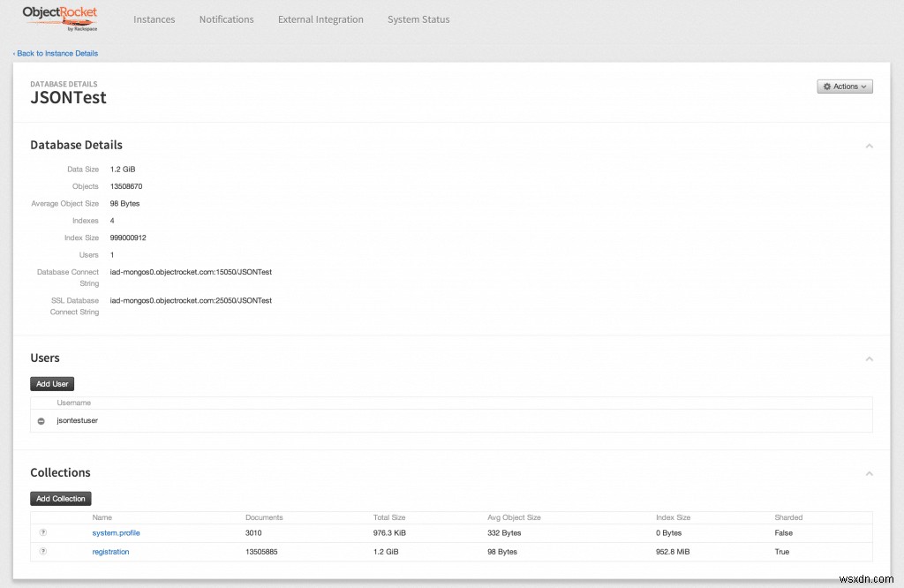Click the Documents column header
904x588 pixels.
pos(264,517)
